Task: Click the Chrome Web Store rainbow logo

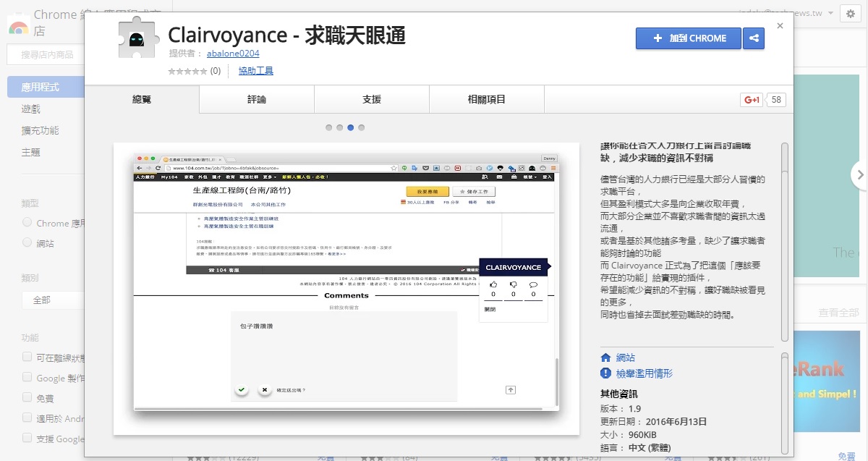Action: [18, 25]
